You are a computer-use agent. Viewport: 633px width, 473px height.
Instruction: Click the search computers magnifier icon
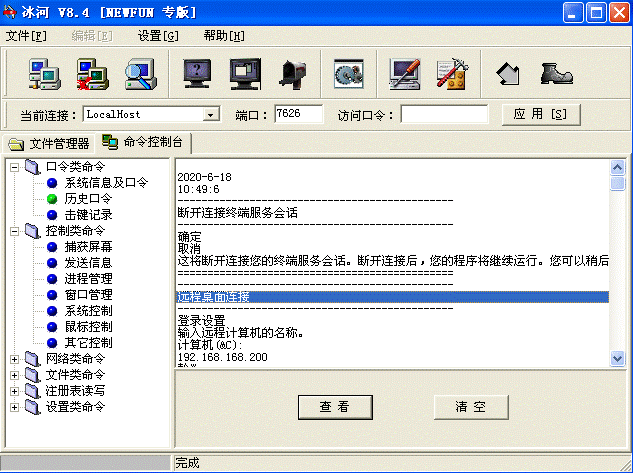coord(140,74)
